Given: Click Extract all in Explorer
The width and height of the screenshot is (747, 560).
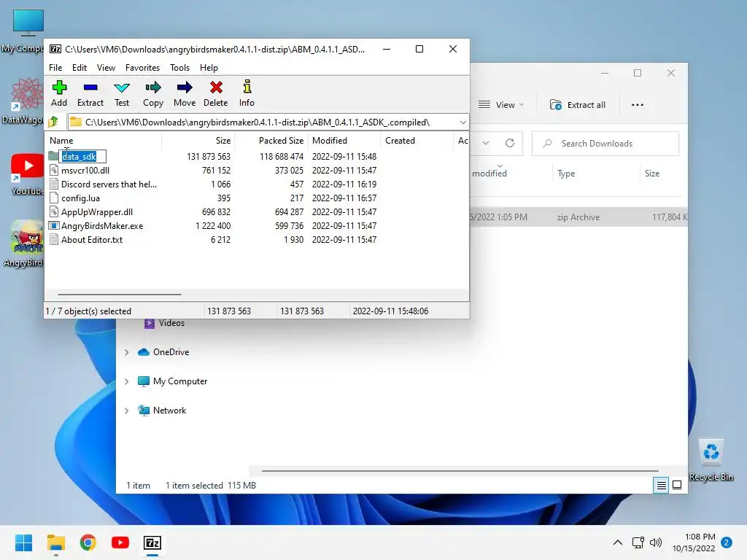Looking at the screenshot, I should (578, 105).
